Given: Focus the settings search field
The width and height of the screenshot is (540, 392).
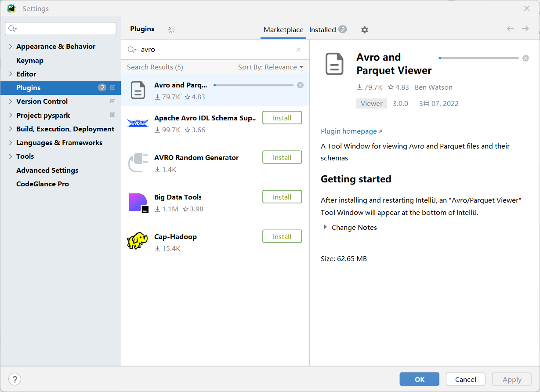Looking at the screenshot, I should pos(61,29).
